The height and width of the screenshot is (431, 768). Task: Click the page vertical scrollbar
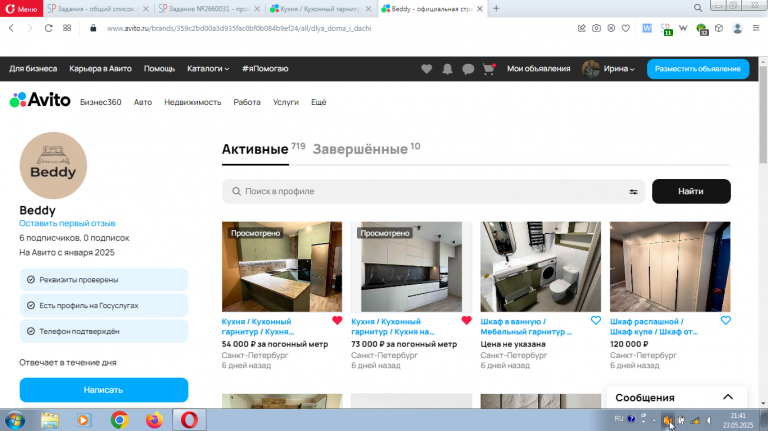pyautogui.click(x=763, y=115)
